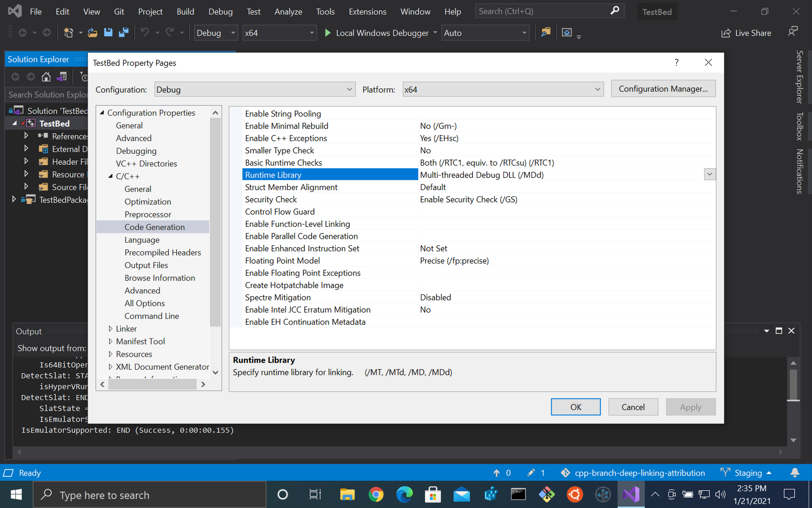Click the Solution Explorer Home icon
812x508 pixels.
[46, 77]
